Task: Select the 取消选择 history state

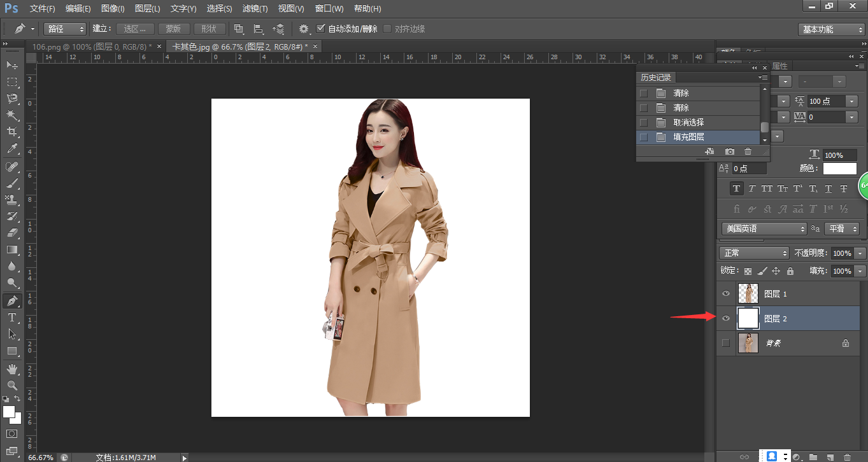Action: [688, 122]
